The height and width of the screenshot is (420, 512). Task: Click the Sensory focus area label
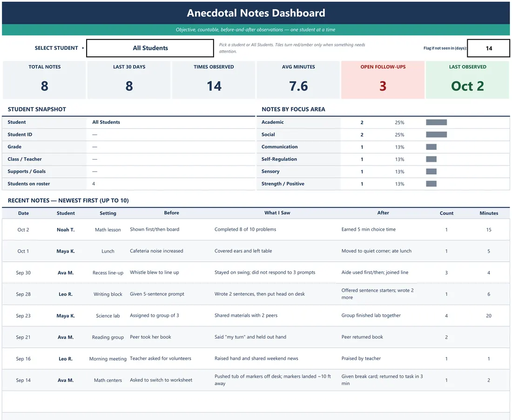coord(270,171)
